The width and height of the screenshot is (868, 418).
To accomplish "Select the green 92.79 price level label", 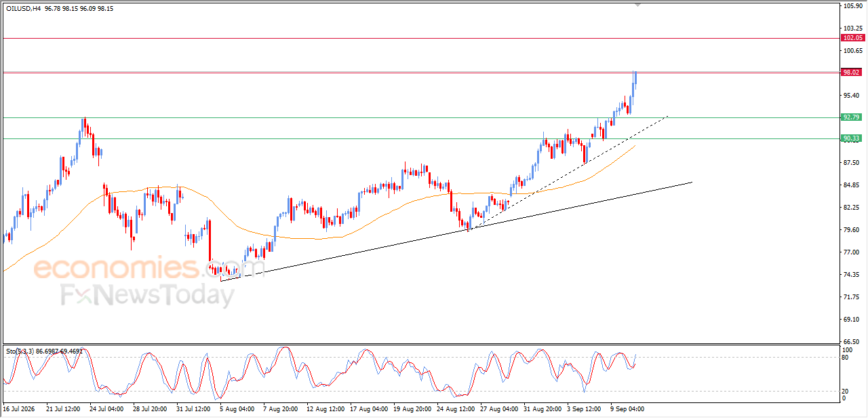I will click(851, 117).
